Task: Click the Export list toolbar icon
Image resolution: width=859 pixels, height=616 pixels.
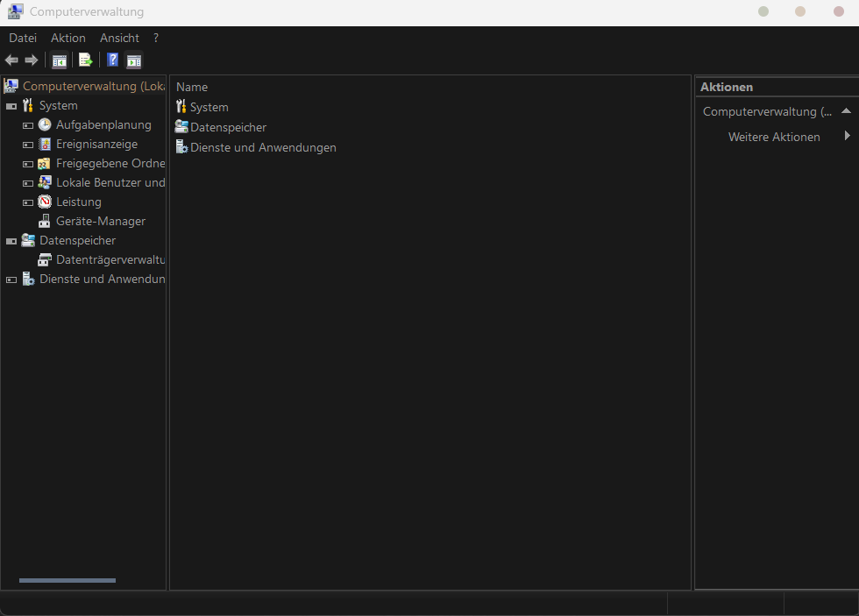Action: coord(86,60)
